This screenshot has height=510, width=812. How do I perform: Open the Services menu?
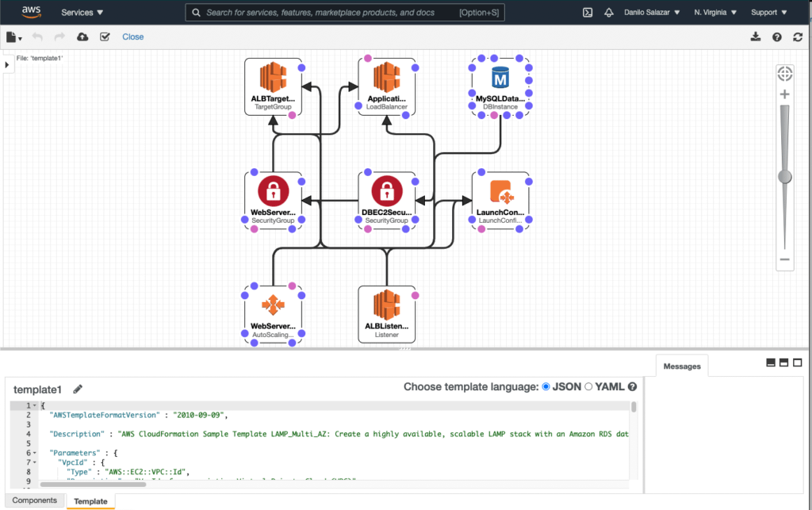(x=82, y=13)
